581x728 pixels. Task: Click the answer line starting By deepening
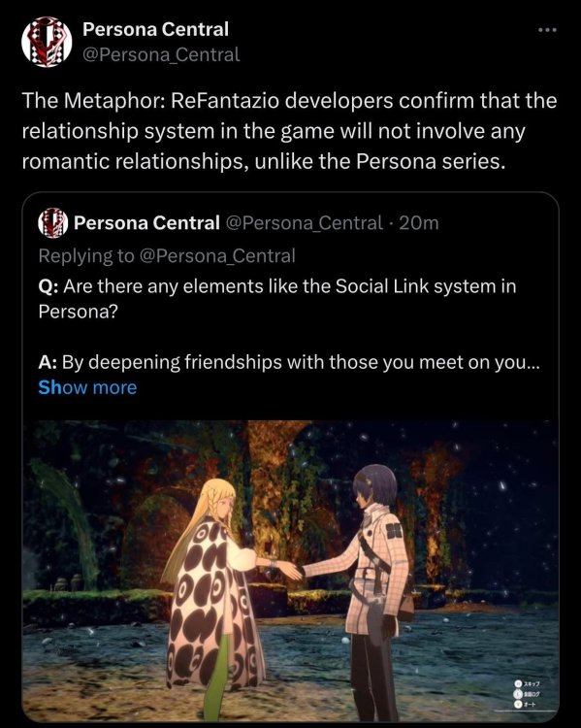[289, 362]
